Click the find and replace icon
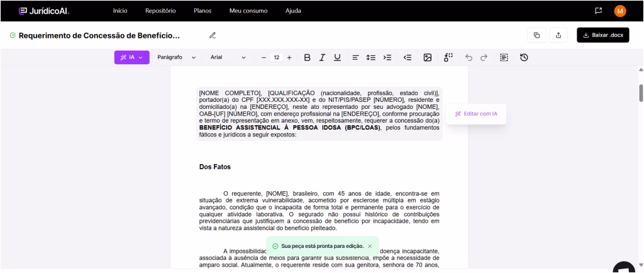 point(448,57)
